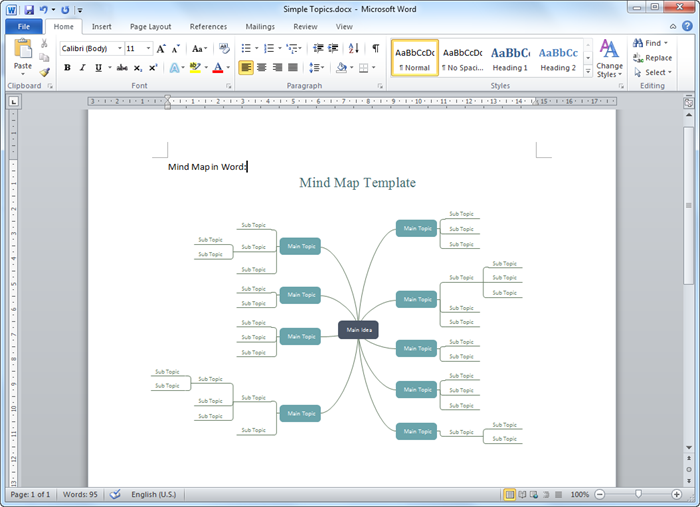This screenshot has height=507, width=700.
Task: Click the Main Idea node in mind map
Action: (358, 330)
